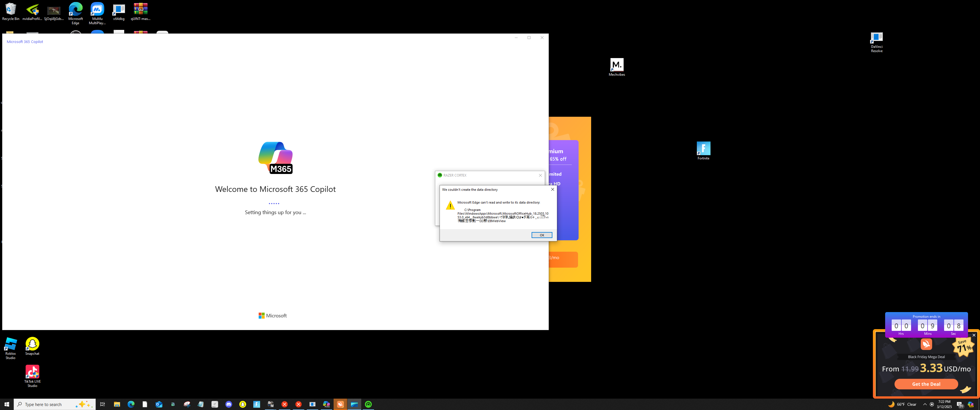The image size is (980, 410).
Task: Select the MuMu MultiPlayer desktop shortcut
Action: point(97,13)
